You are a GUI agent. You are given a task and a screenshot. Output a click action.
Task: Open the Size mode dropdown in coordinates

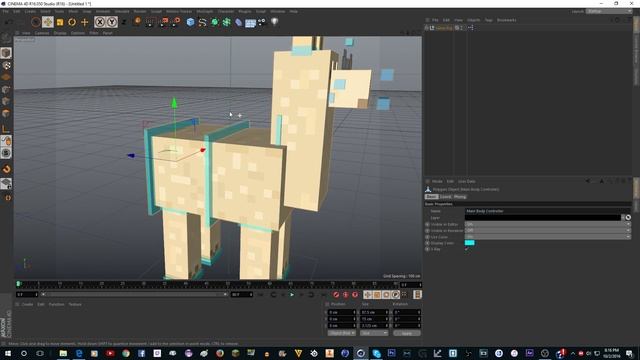pyautogui.click(x=374, y=333)
